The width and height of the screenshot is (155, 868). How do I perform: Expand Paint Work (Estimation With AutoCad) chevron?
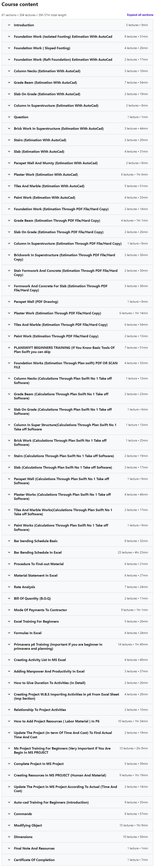coord(9,197)
